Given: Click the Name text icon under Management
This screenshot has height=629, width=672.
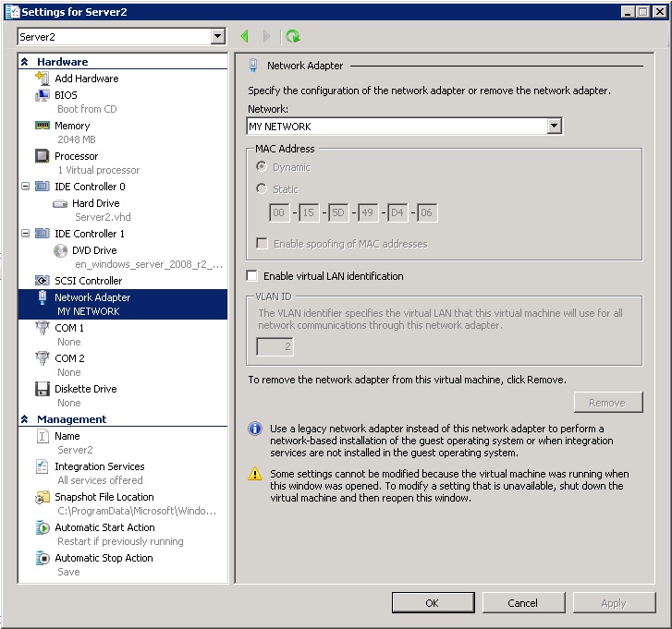Looking at the screenshot, I should coord(42,436).
